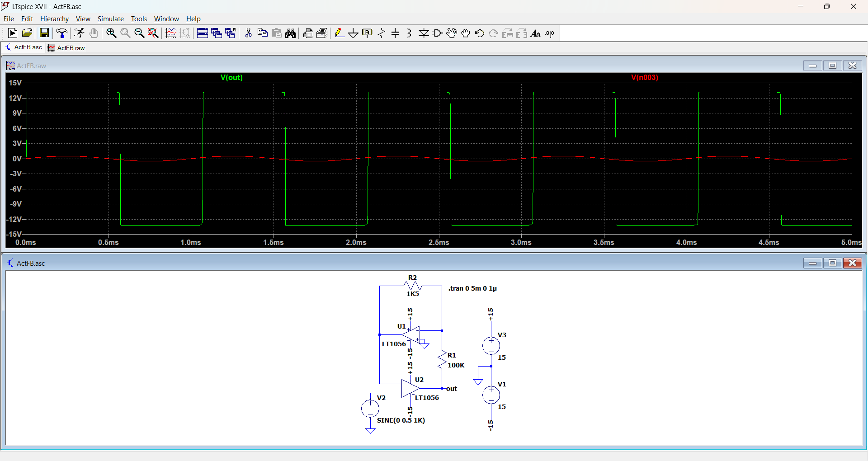Image resolution: width=868 pixels, height=461 pixels.
Task: Click the V(n003) trace label
Action: (x=645, y=78)
